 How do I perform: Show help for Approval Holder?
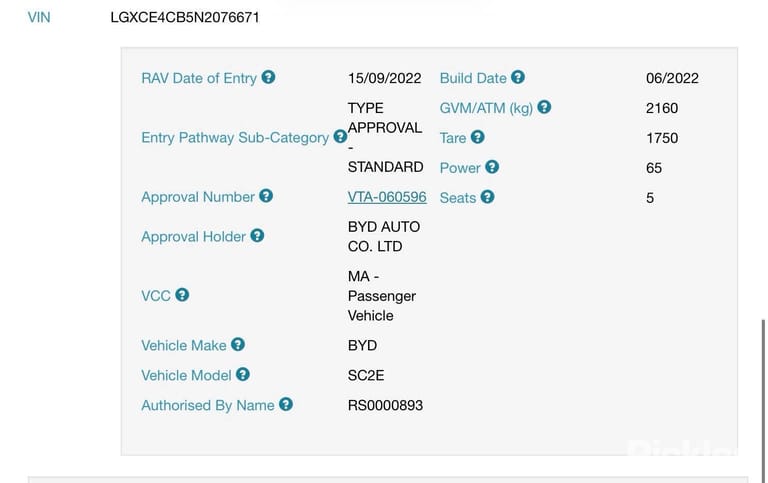257,236
